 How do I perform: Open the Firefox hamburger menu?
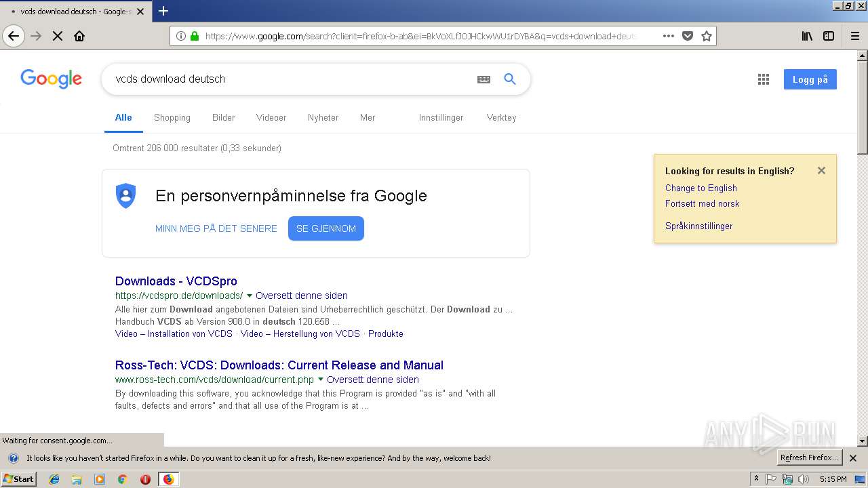click(855, 36)
